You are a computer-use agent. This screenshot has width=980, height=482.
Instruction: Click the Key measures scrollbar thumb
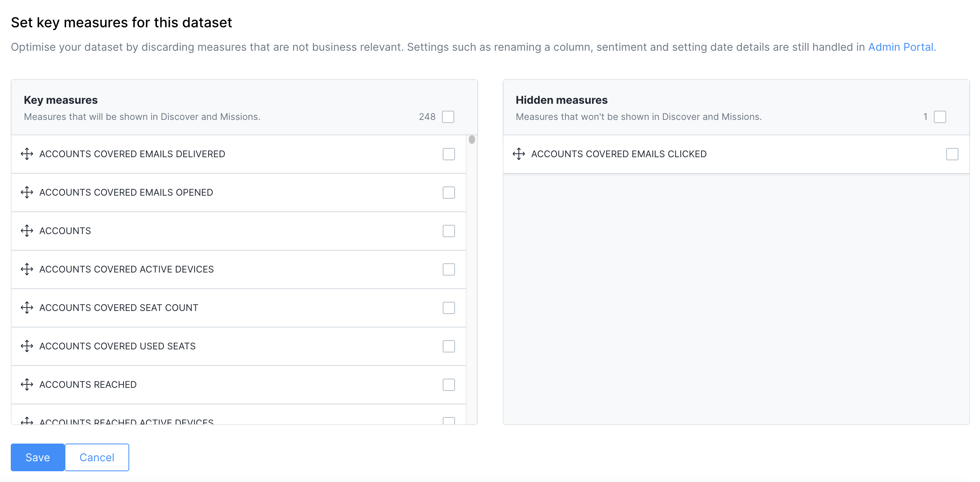click(x=472, y=140)
